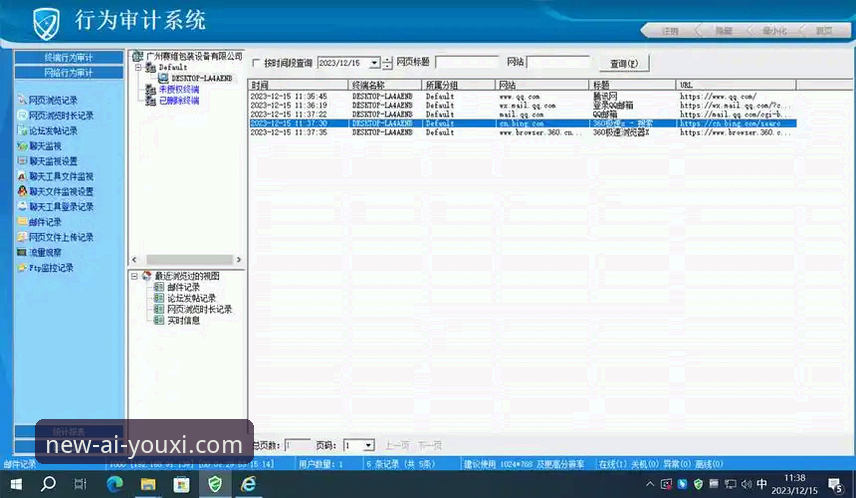Open Task View on the taskbar
This screenshot has height=498, width=856.
coord(80,484)
